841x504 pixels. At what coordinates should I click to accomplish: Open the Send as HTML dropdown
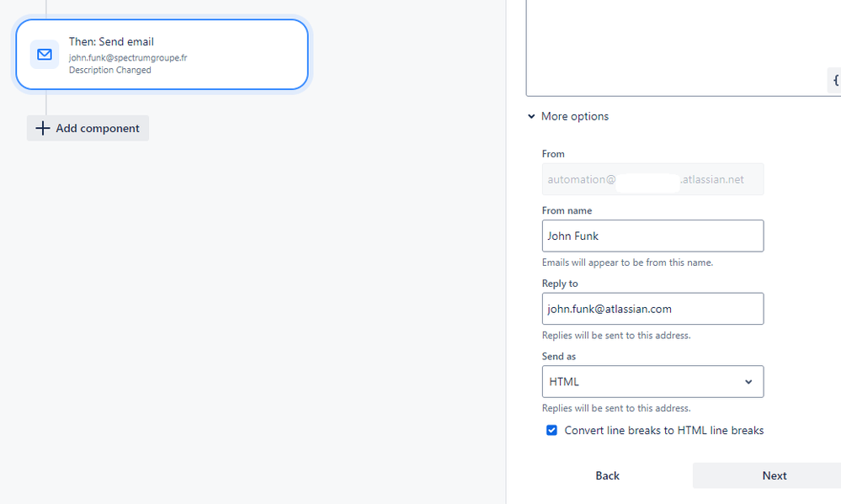652,382
